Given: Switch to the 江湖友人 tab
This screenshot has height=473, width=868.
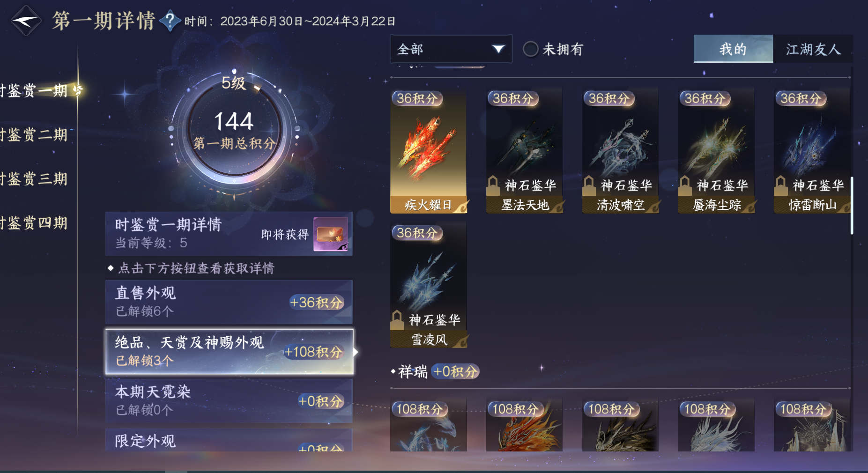Looking at the screenshot, I should pos(813,49).
